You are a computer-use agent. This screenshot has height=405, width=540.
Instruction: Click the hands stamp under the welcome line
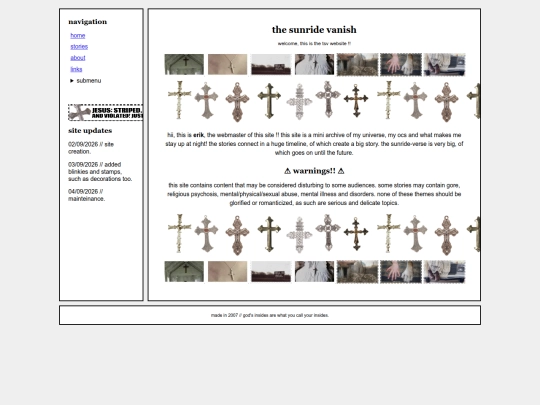401,64
